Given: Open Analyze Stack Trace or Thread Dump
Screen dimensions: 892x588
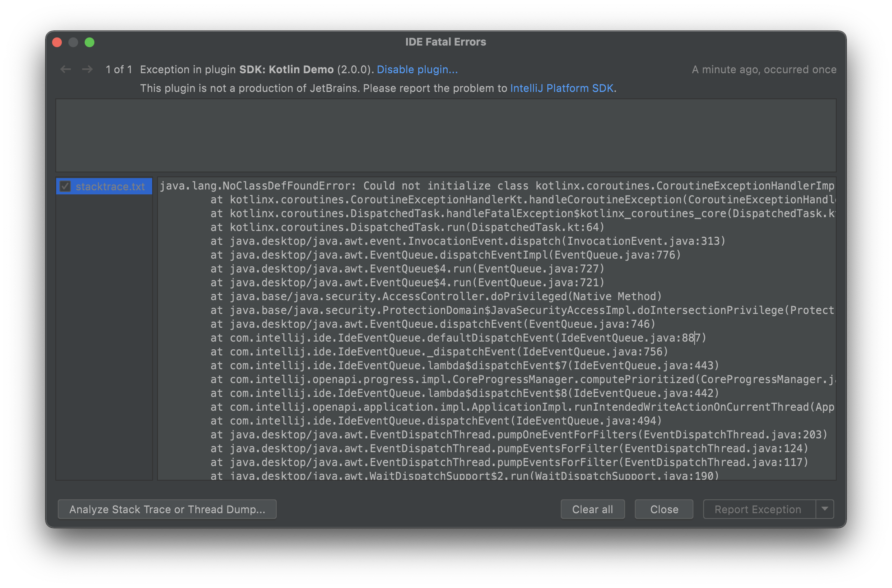Looking at the screenshot, I should pyautogui.click(x=167, y=509).
